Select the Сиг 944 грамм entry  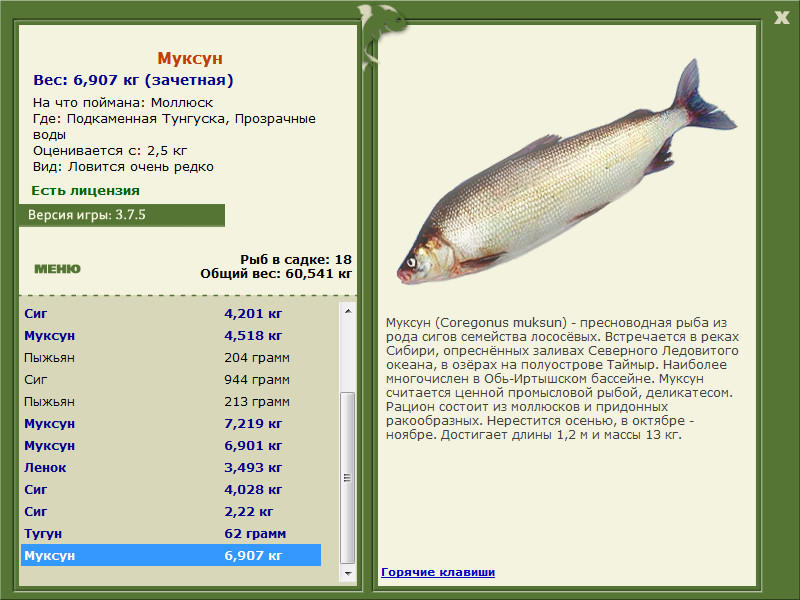point(171,379)
